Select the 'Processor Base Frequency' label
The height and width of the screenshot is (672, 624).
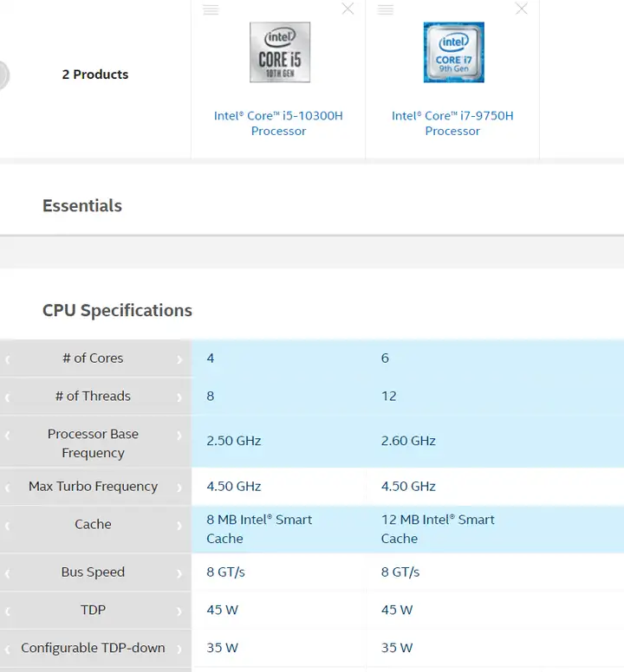pos(93,443)
